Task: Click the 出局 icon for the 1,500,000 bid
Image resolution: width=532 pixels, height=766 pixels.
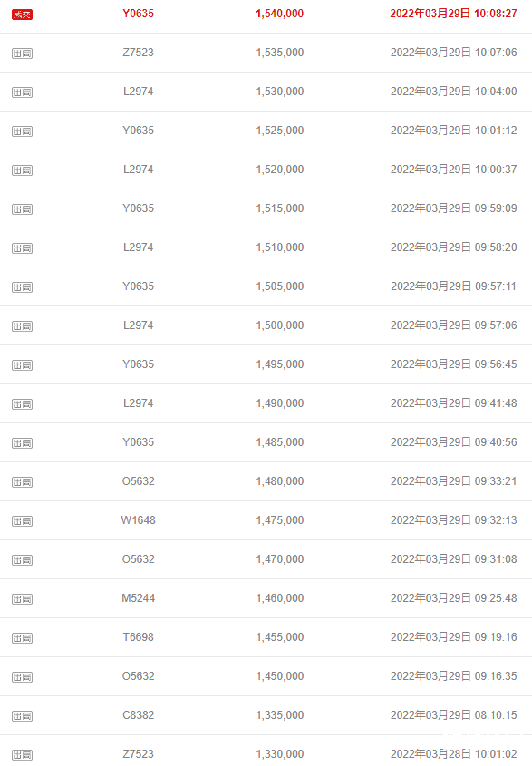Action: (x=22, y=326)
